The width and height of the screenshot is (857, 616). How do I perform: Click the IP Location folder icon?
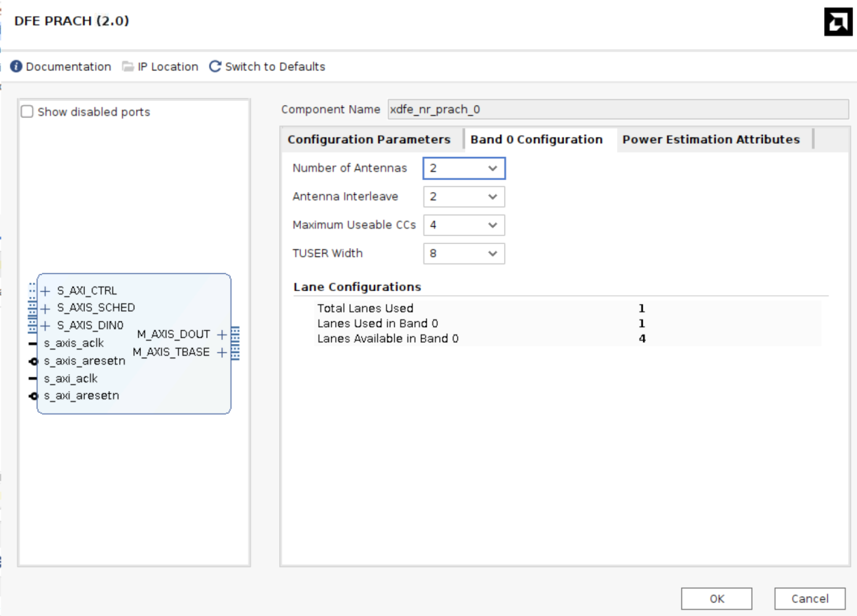(x=128, y=67)
